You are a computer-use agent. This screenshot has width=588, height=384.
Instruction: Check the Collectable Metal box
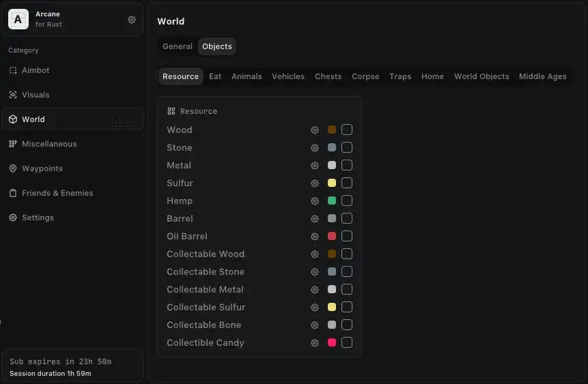click(x=347, y=290)
